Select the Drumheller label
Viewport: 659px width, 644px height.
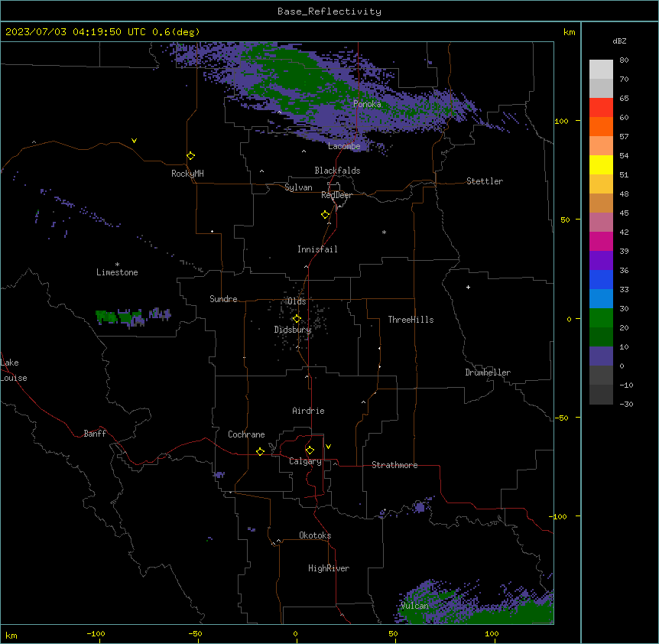tap(488, 372)
